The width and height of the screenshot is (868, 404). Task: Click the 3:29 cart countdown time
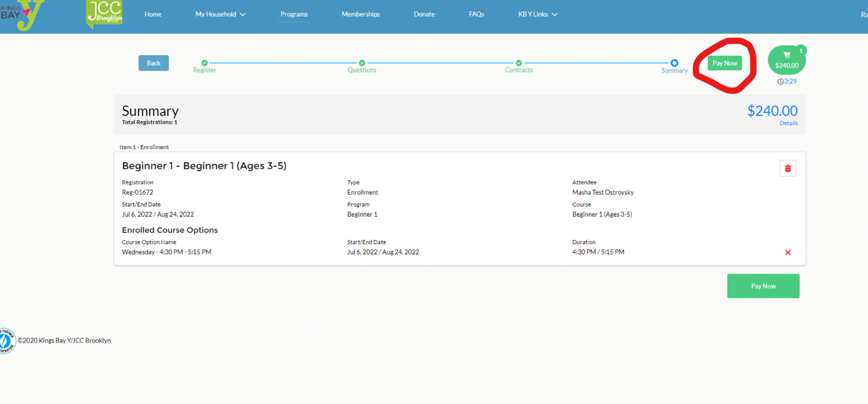point(791,82)
